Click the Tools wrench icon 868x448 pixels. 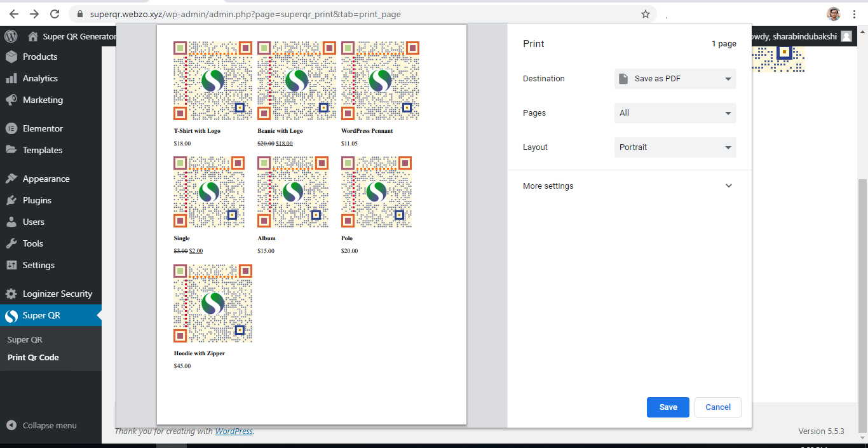[x=11, y=243]
